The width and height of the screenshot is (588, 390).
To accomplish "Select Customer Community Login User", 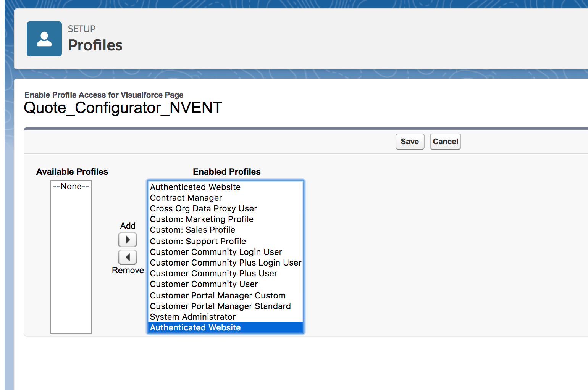I will tap(216, 252).
